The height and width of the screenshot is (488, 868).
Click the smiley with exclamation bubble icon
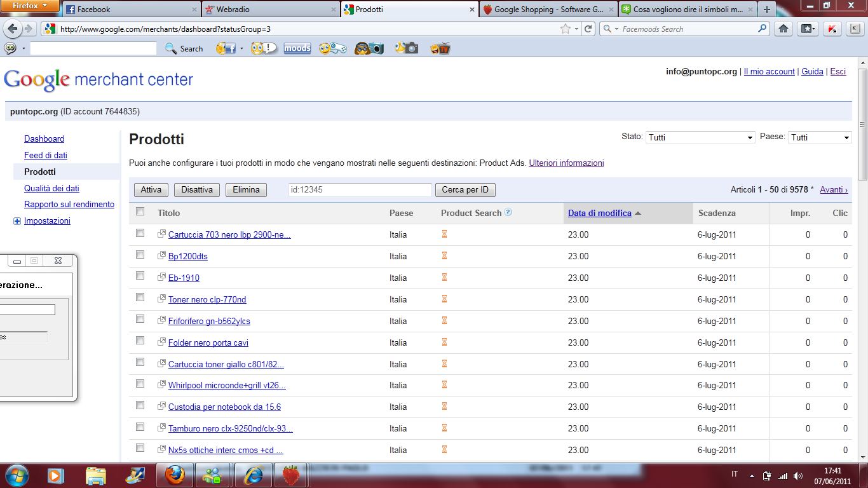[264, 48]
